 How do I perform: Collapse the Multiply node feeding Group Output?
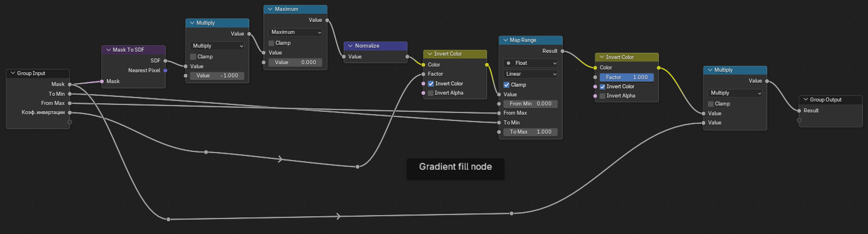point(710,70)
